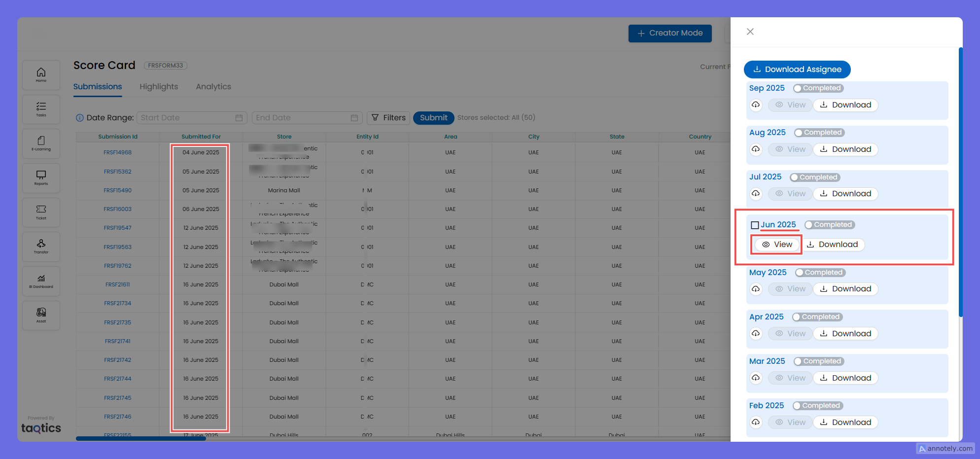This screenshot has width=980, height=459.
Task: Open submission FRSF15490
Action: click(x=117, y=190)
